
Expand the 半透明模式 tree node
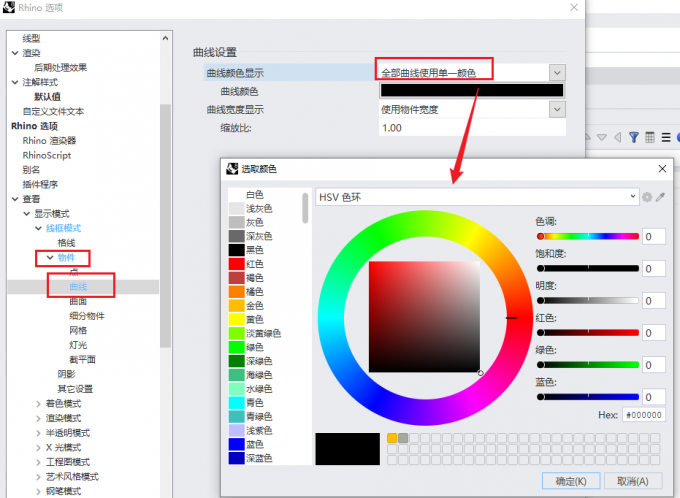pyautogui.click(x=39, y=433)
